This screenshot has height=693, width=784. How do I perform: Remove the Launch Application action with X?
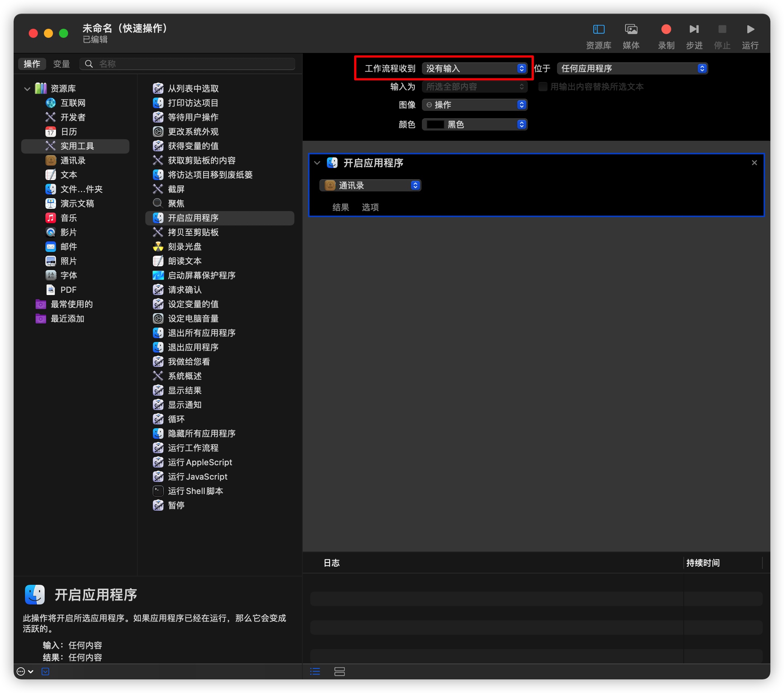point(754,163)
